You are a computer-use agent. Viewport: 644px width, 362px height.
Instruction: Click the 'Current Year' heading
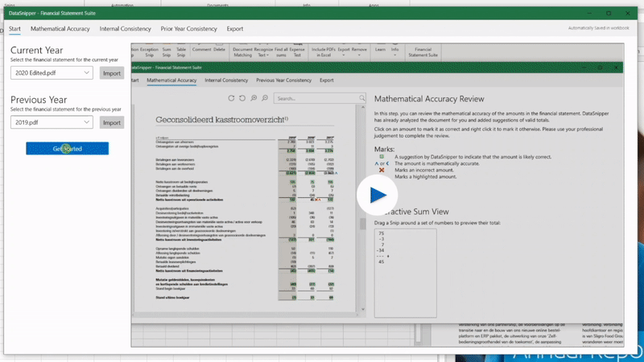36,50
